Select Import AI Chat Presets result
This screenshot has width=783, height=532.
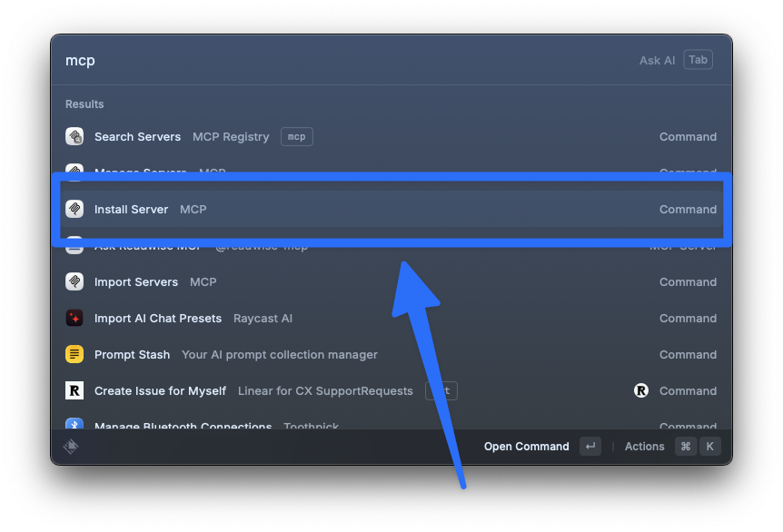391,318
